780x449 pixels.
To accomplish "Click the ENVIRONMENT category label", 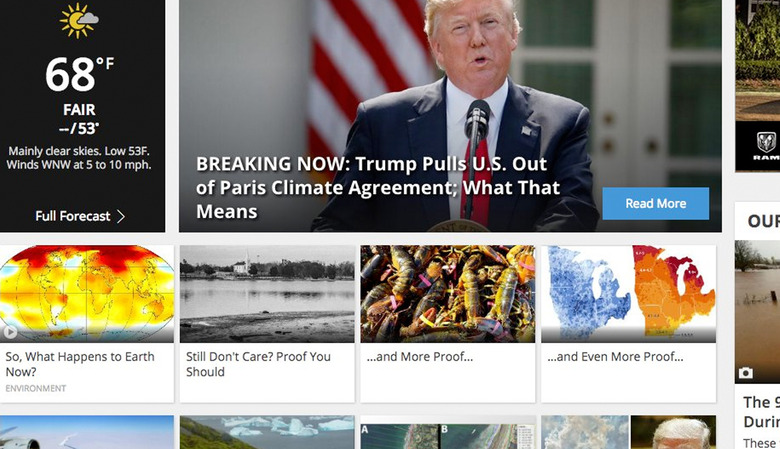I will point(36,388).
